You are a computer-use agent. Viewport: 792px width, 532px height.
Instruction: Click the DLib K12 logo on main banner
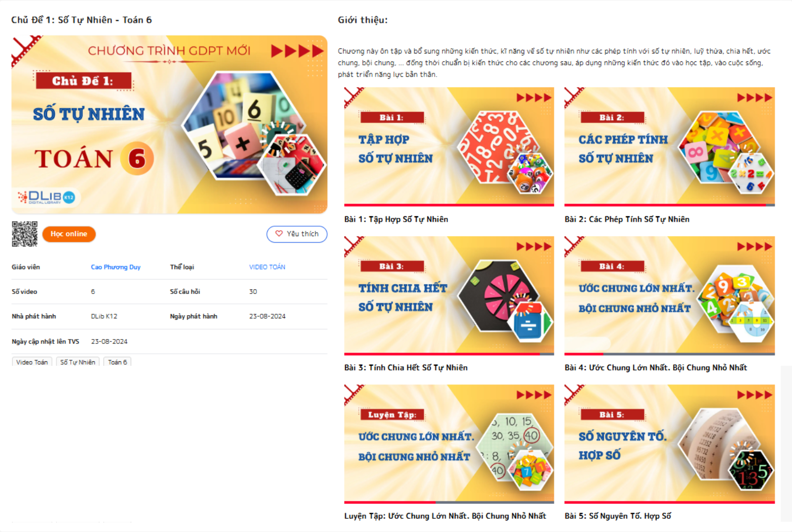click(46, 197)
